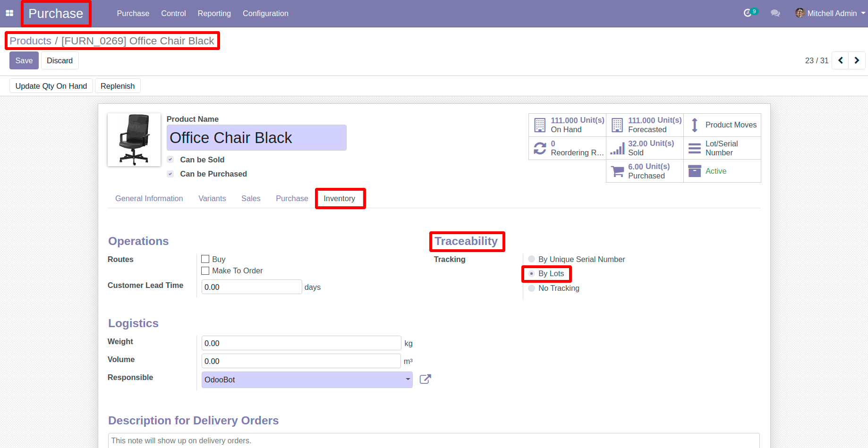Click the Customer Lead Time field
Viewport: 868px width, 448px height.
[x=252, y=287]
